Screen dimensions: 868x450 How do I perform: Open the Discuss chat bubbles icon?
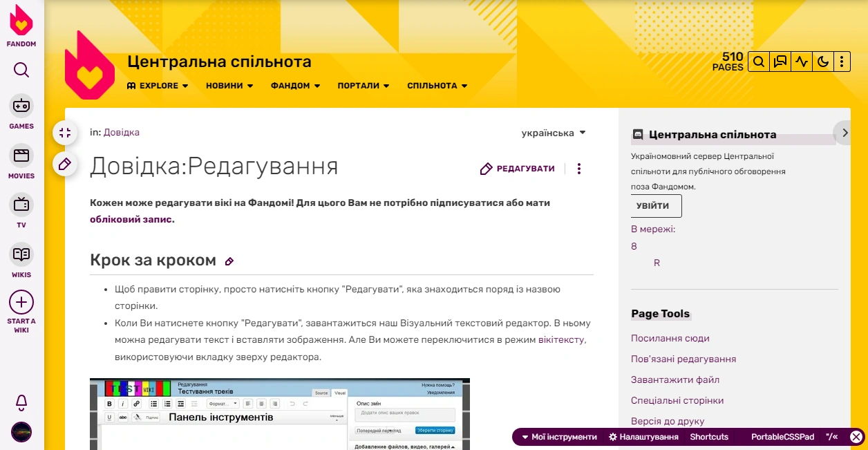[x=780, y=62]
